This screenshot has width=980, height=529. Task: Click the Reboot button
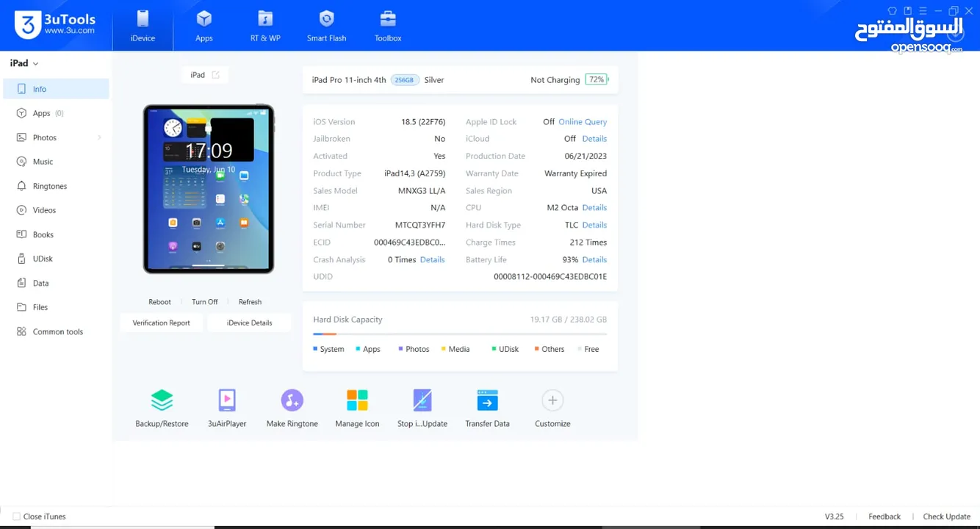click(159, 302)
